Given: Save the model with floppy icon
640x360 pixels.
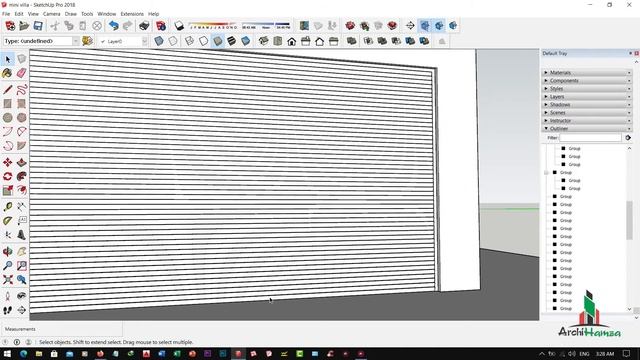Looking at the screenshot, I should (38, 26).
